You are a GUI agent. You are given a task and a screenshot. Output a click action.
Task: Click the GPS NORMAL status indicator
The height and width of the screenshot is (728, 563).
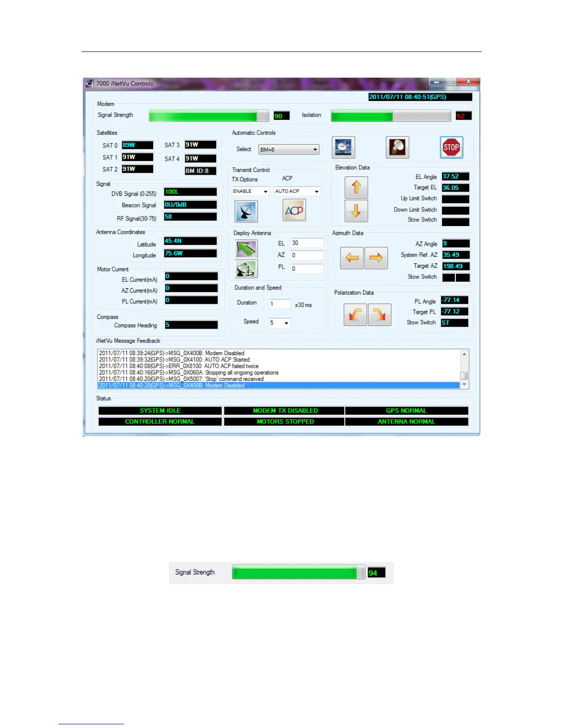tap(407, 411)
